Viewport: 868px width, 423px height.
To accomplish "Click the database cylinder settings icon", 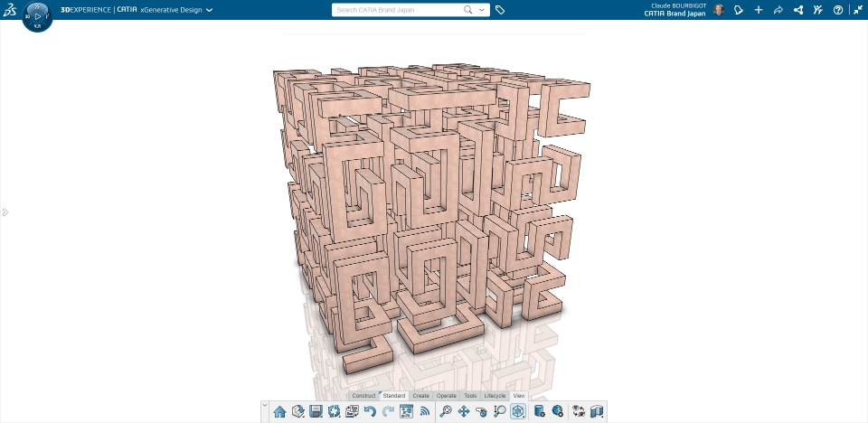I will click(539, 411).
